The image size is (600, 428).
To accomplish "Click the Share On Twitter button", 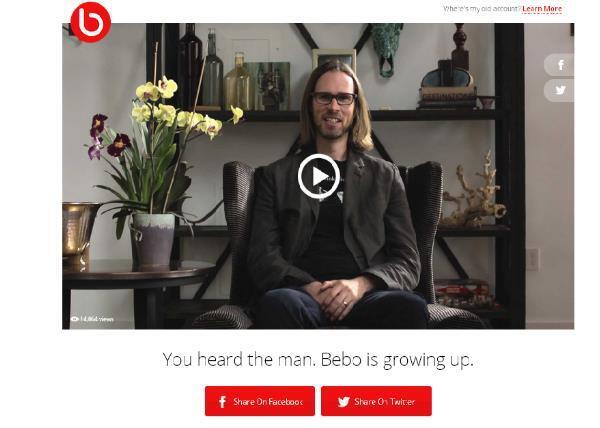I will [x=376, y=401].
